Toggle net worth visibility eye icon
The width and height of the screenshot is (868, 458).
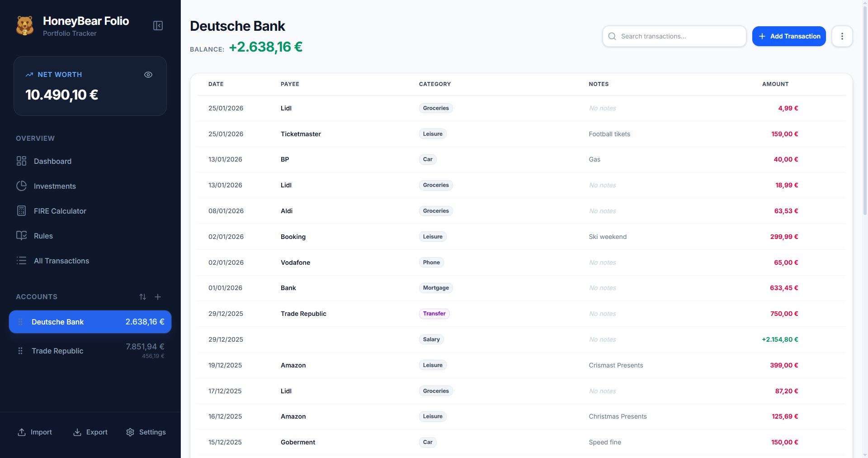(x=148, y=75)
